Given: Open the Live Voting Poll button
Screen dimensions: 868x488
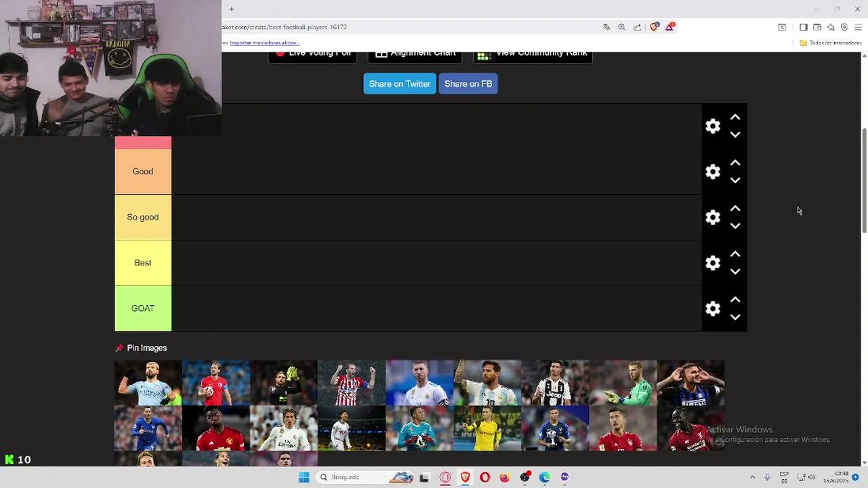Looking at the screenshot, I should coord(312,56).
